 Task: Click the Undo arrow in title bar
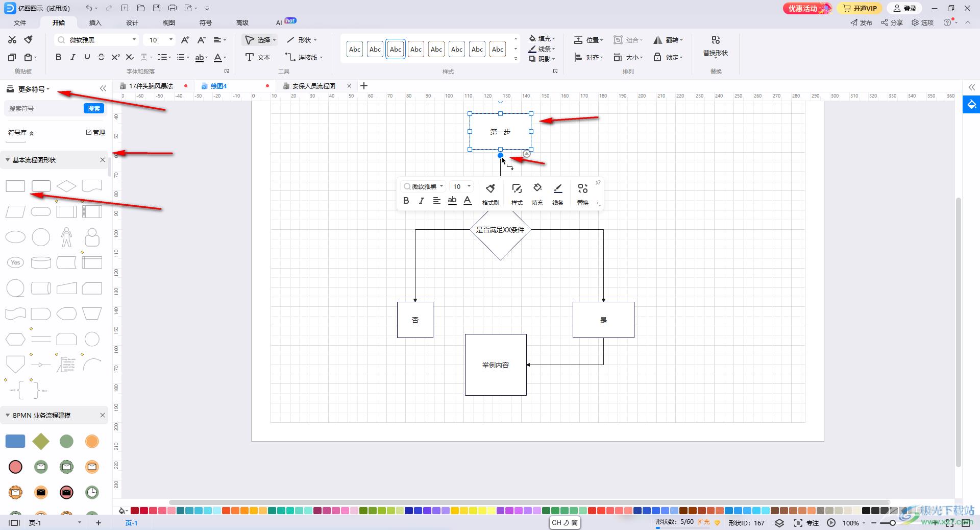[89, 8]
